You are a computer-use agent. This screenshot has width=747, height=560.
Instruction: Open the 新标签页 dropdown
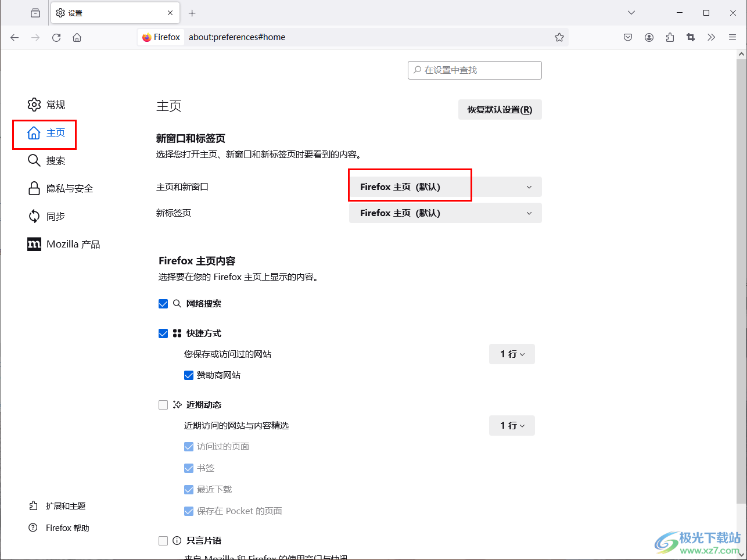[446, 213]
